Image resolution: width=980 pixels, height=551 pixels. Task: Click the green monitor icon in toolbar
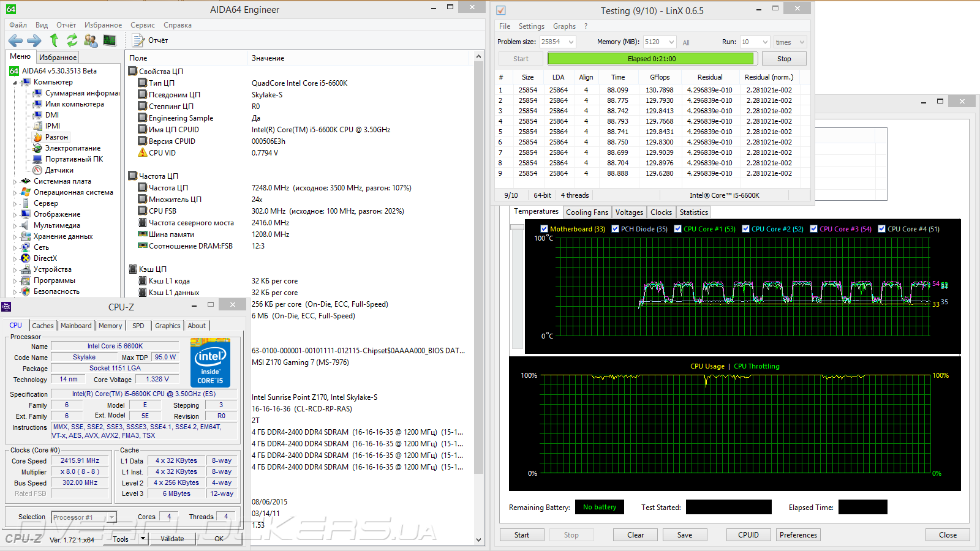pyautogui.click(x=110, y=40)
